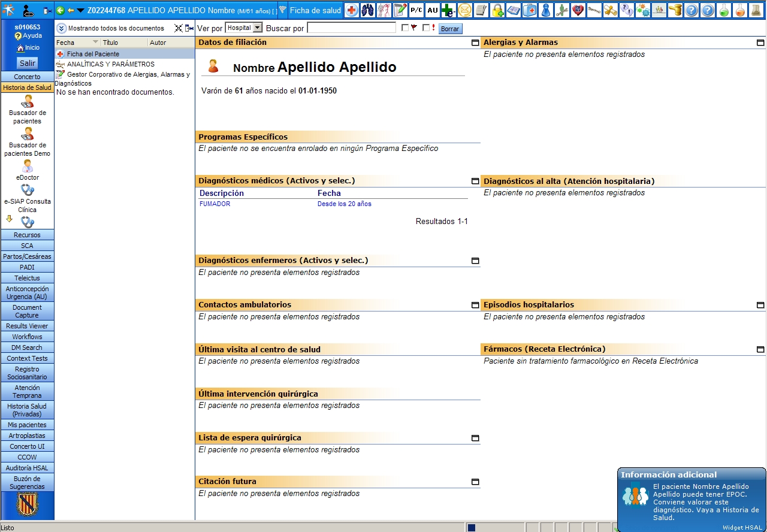
Task: Click the chain link icon
Action: [x=594, y=10]
